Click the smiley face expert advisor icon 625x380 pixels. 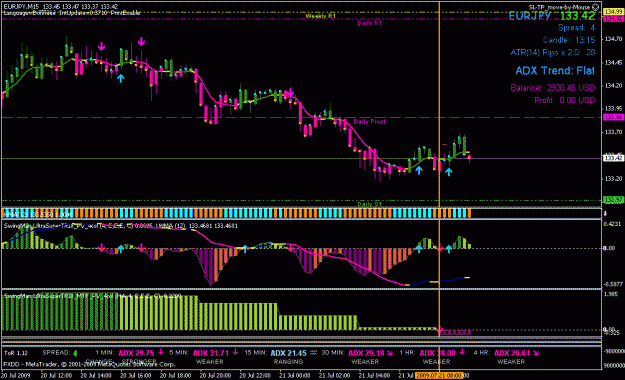pos(596,7)
